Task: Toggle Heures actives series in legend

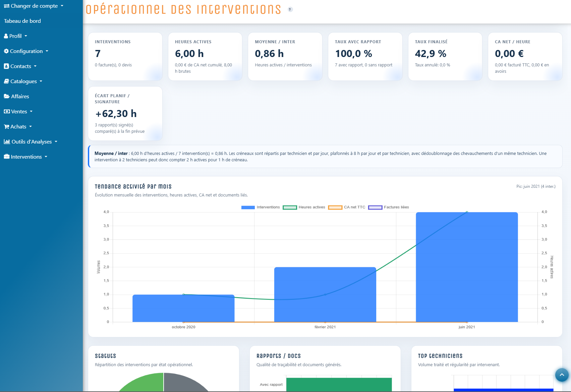Action: [x=304, y=207]
